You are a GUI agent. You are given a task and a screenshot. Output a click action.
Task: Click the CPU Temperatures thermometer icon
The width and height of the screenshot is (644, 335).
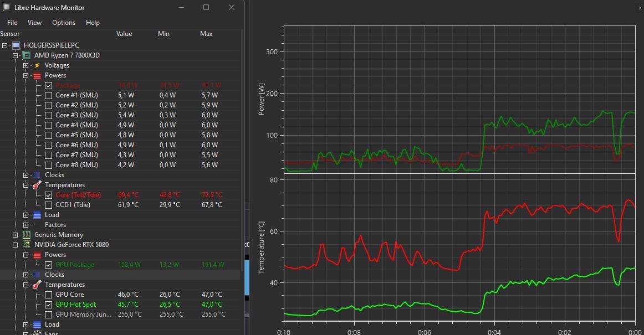point(37,185)
